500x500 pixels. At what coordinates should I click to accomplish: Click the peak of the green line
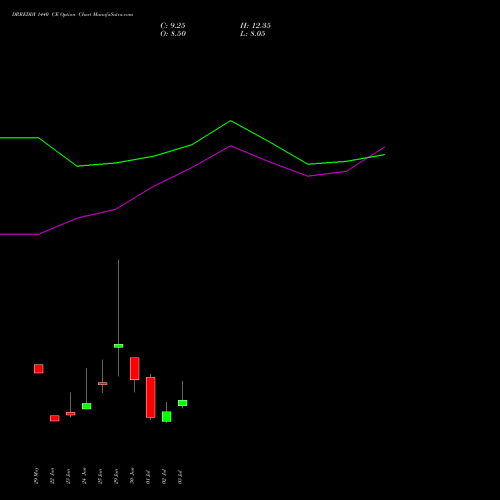(x=231, y=121)
